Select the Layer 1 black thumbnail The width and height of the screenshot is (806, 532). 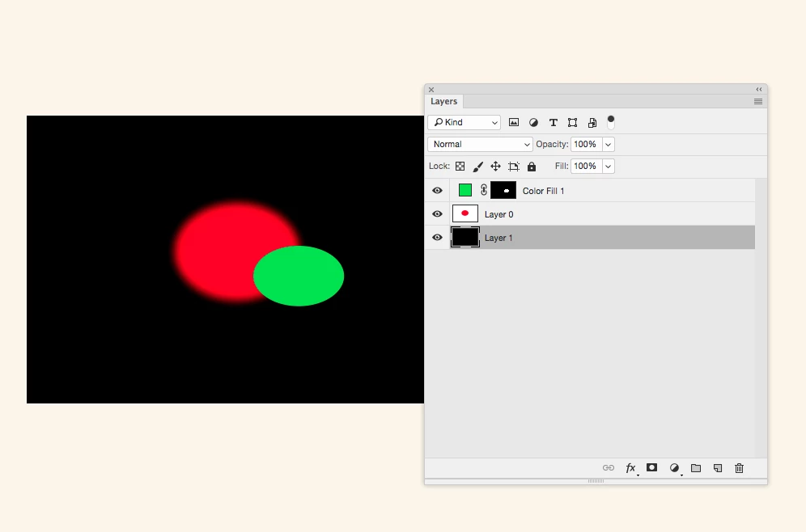465,237
